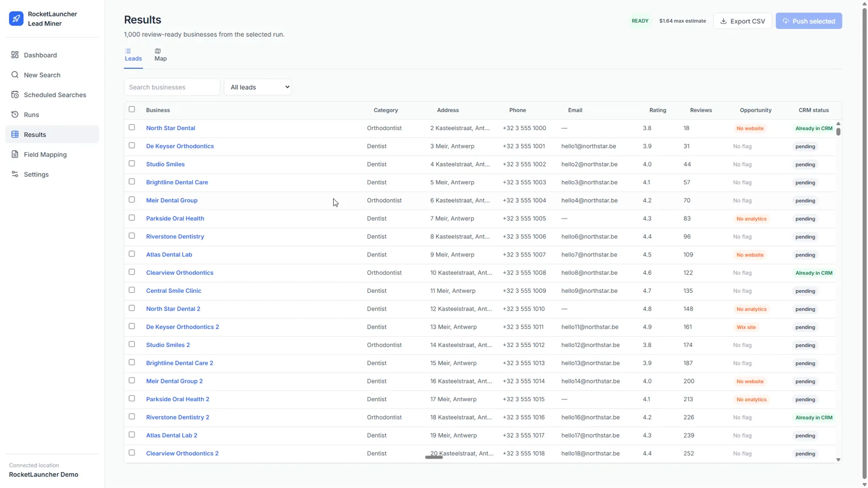
Task: Click the Rating column header
Action: point(658,110)
